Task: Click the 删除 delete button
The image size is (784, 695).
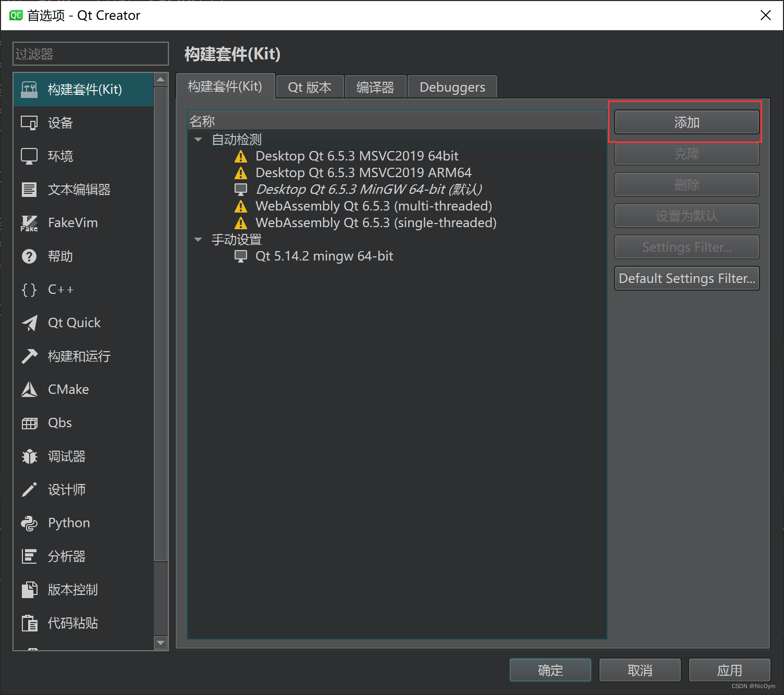Action: point(687,185)
